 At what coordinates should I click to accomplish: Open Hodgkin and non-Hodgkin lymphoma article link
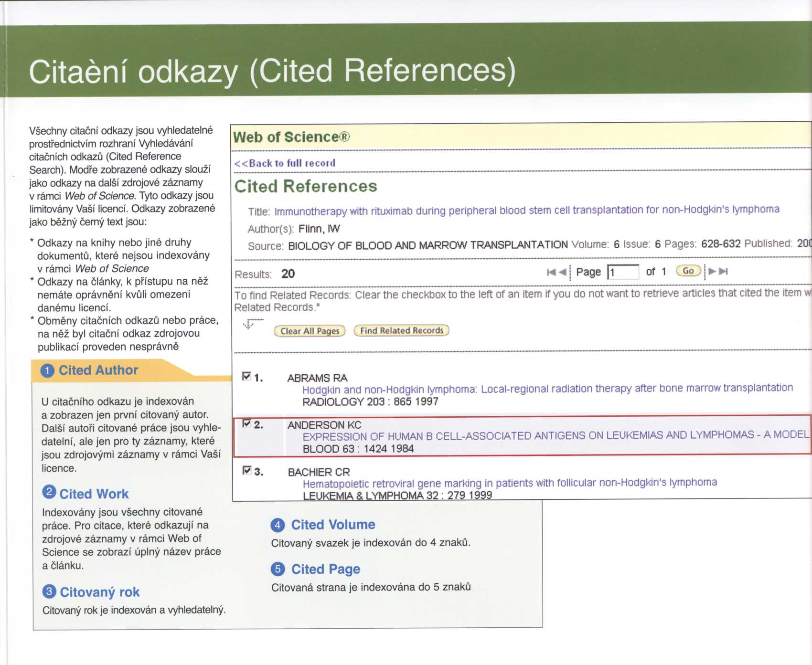click(547, 389)
